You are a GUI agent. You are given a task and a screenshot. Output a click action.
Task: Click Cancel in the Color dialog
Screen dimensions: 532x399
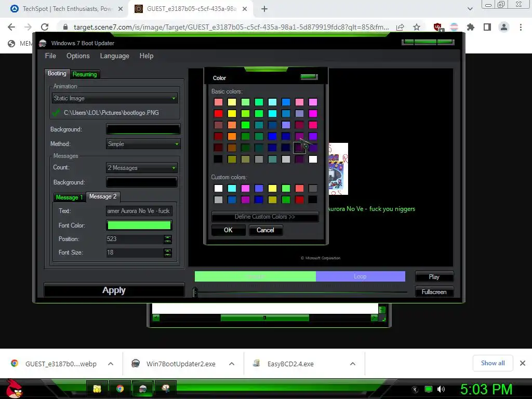[x=265, y=230]
